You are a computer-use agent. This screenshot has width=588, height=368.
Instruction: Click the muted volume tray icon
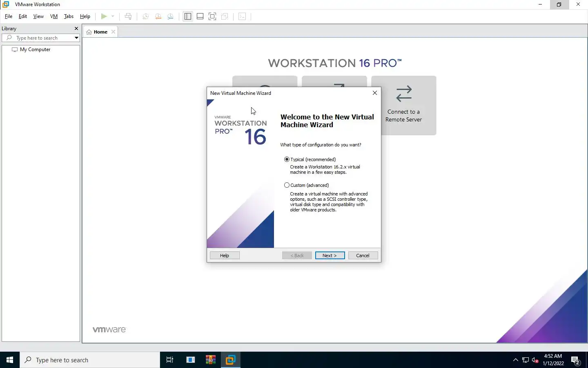coord(535,360)
